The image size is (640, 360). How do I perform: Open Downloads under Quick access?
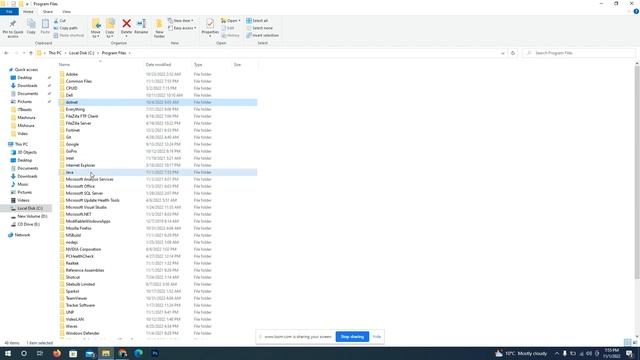coord(27,86)
